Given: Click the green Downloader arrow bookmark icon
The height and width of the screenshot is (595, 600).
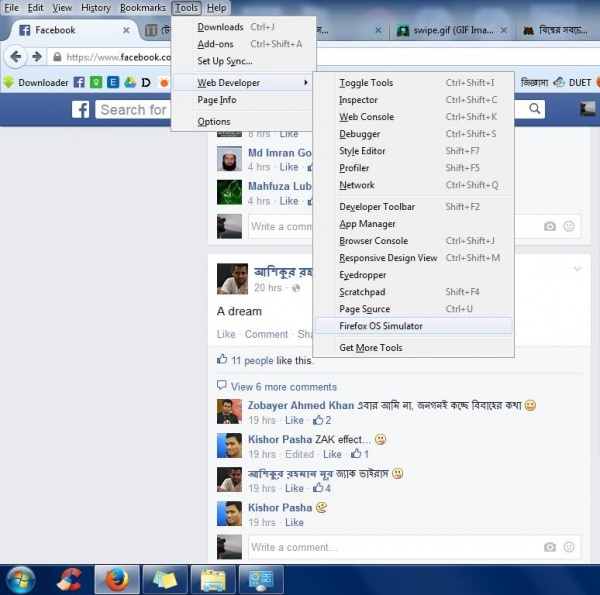Looking at the screenshot, I should click(8, 82).
